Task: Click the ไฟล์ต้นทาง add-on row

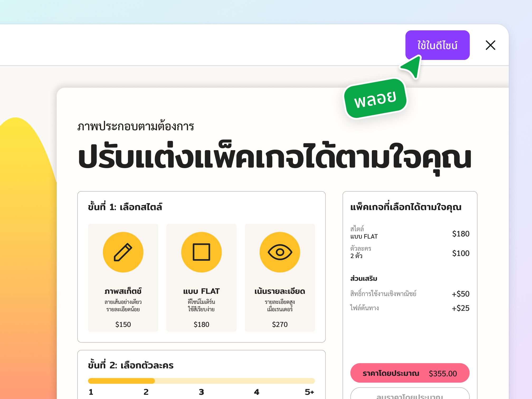Action: (x=410, y=308)
